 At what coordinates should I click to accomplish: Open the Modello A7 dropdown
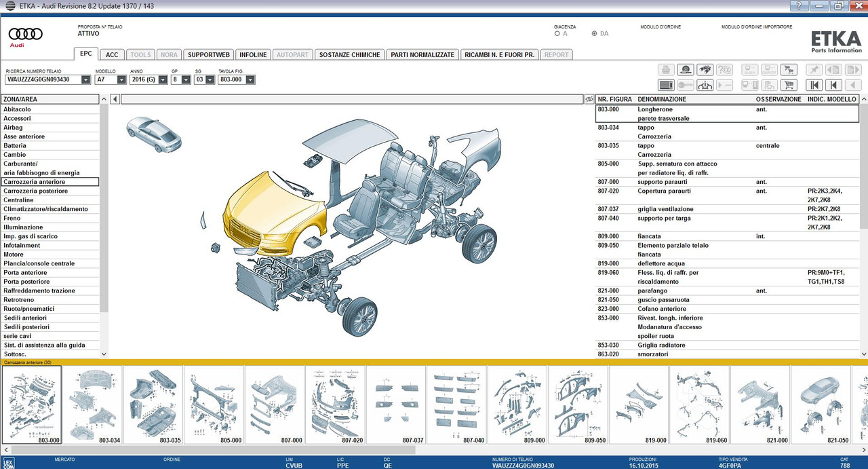coord(121,79)
